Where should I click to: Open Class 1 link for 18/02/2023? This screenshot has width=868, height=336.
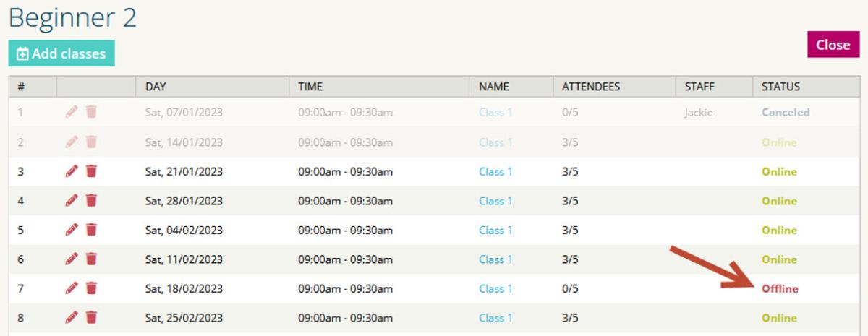click(495, 288)
